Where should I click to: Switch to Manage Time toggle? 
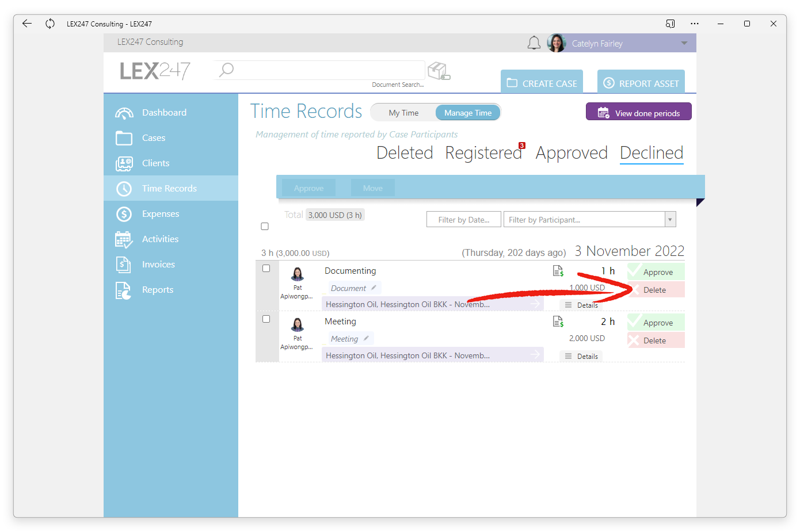click(x=468, y=113)
